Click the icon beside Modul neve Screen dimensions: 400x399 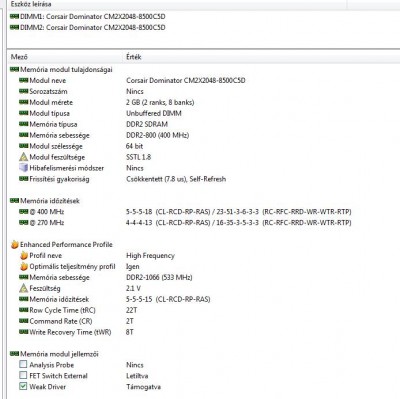(x=24, y=80)
